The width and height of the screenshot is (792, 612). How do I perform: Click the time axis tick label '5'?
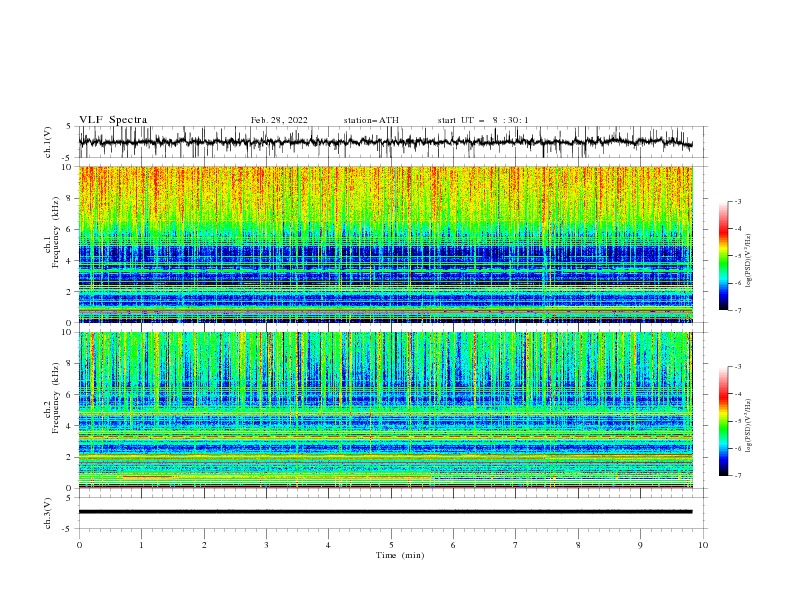tap(391, 545)
